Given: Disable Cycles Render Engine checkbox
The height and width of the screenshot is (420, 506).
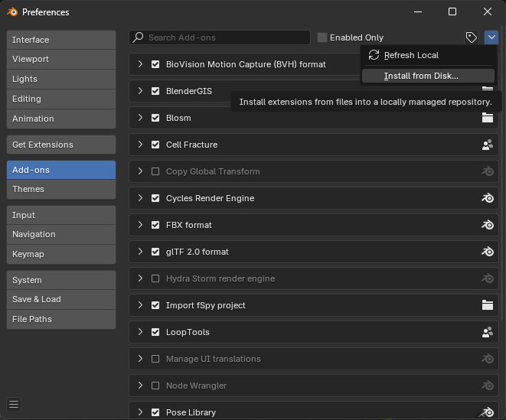Looking at the screenshot, I should tap(155, 198).
